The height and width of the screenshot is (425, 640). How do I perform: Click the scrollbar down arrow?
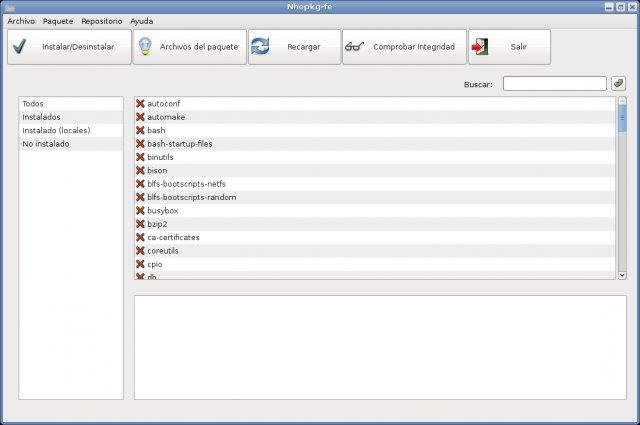[622, 275]
